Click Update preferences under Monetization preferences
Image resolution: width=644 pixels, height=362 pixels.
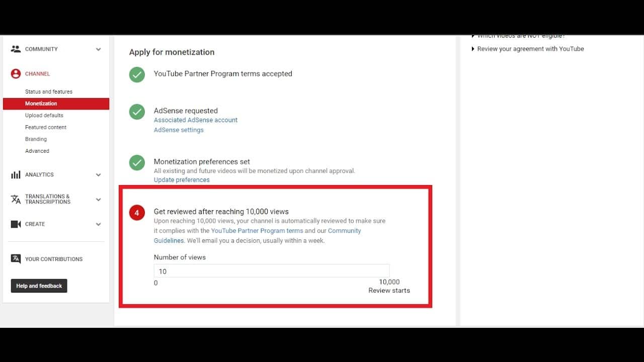tap(181, 179)
